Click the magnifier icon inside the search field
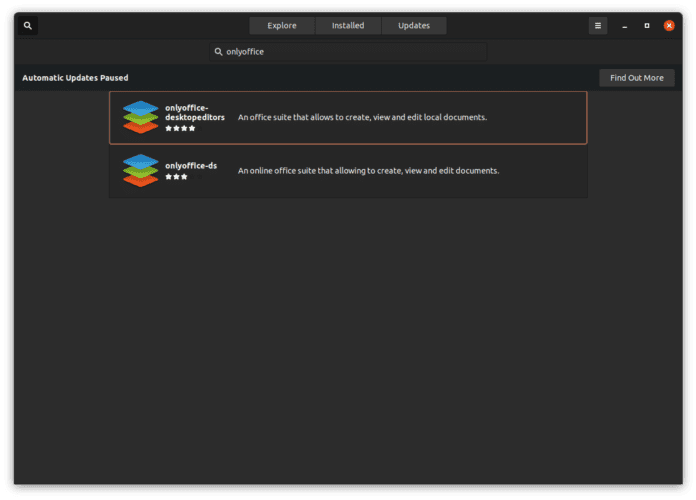This screenshot has width=696, height=500. 219,51
